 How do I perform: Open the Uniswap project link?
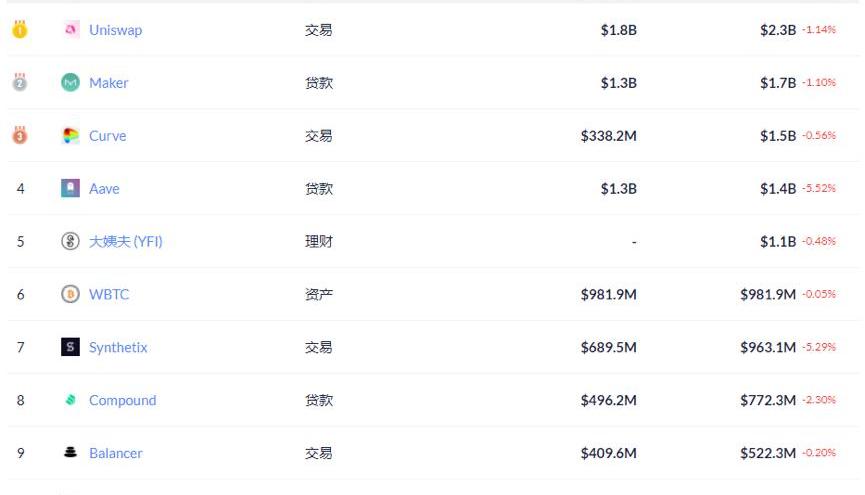(x=115, y=30)
